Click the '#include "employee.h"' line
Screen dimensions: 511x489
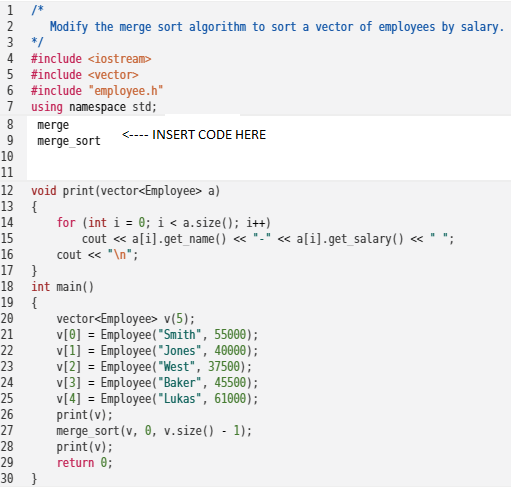click(97, 91)
